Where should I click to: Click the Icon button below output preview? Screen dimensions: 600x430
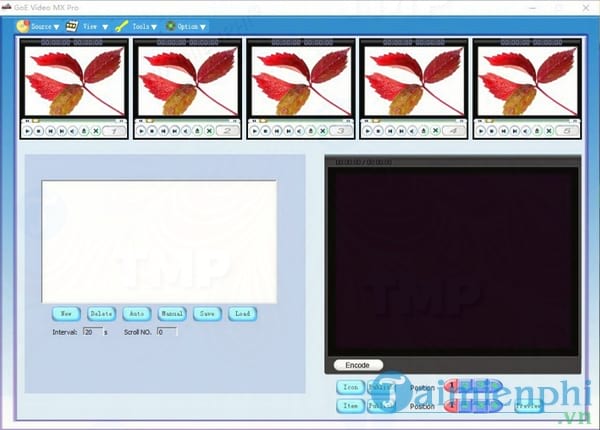350,388
